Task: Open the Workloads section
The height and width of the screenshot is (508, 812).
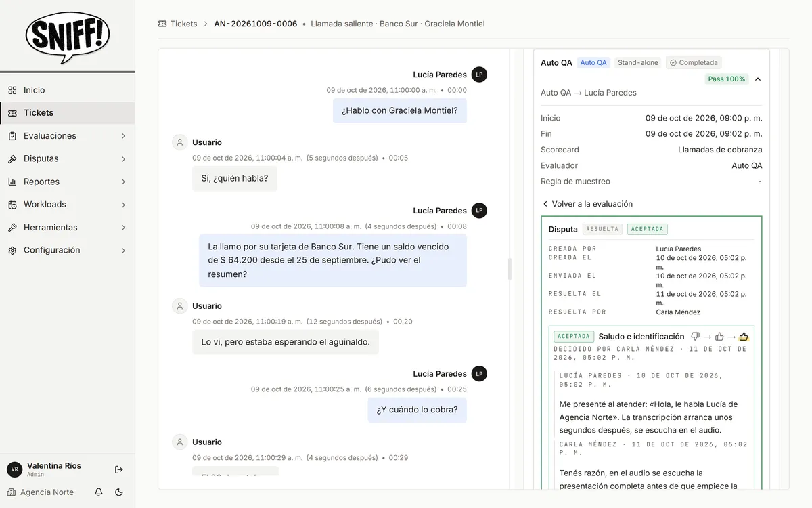Action: [68, 205]
